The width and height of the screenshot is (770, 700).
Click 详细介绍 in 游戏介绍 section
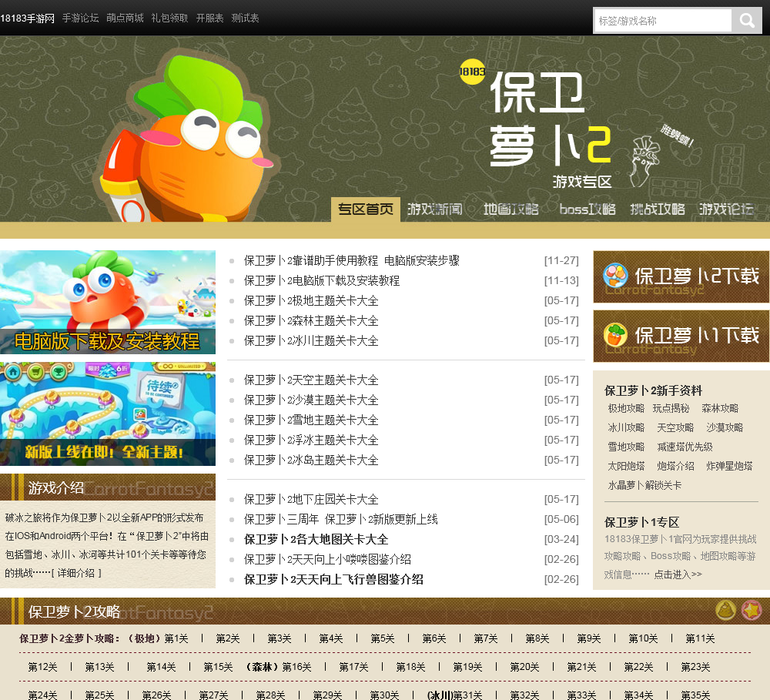(76, 573)
